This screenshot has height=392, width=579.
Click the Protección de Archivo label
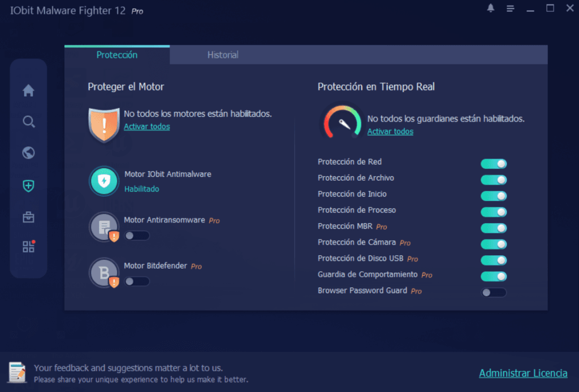pyautogui.click(x=356, y=178)
